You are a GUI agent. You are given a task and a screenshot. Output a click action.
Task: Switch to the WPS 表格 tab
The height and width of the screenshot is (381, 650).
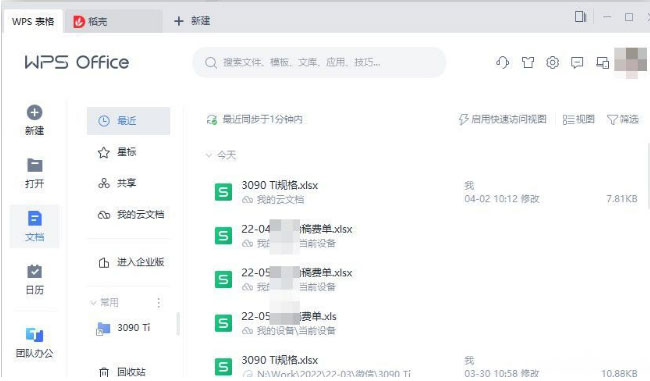(x=33, y=21)
